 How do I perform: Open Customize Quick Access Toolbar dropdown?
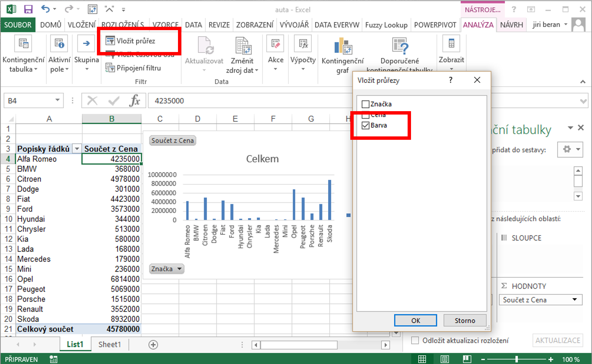point(124,9)
